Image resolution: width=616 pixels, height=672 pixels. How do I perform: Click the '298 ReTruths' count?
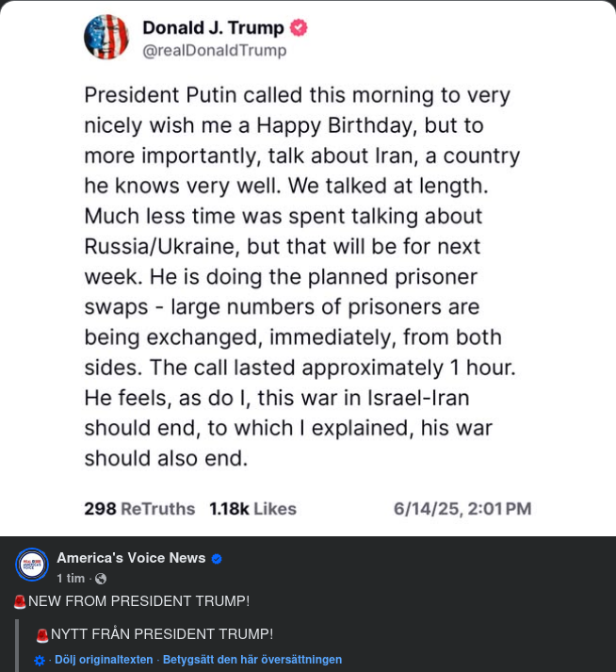tap(139, 509)
